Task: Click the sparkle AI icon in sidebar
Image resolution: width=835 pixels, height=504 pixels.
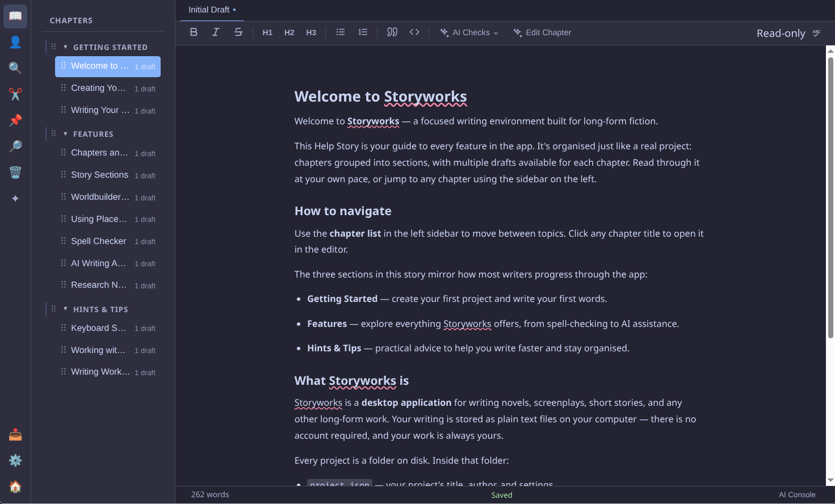Action: (x=15, y=199)
